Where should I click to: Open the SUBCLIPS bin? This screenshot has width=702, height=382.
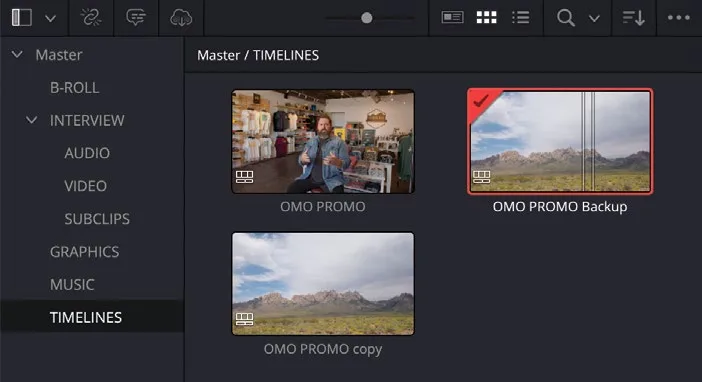[97, 219]
